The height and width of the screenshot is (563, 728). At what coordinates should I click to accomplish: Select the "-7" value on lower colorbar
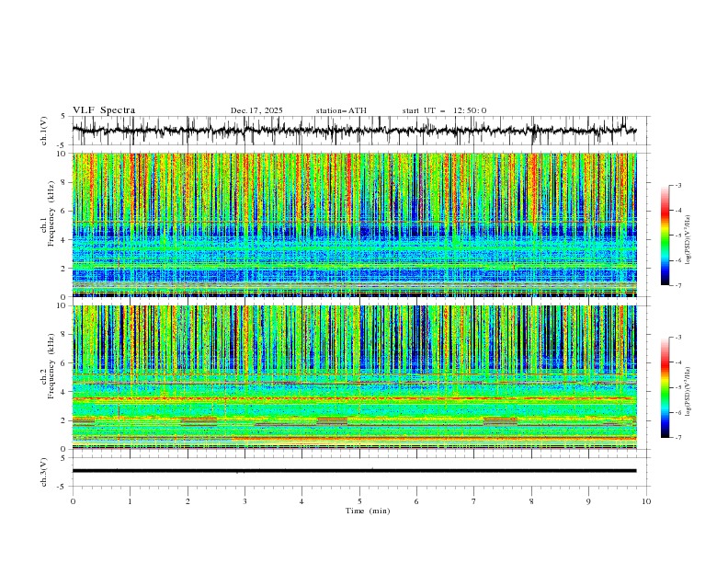point(677,438)
